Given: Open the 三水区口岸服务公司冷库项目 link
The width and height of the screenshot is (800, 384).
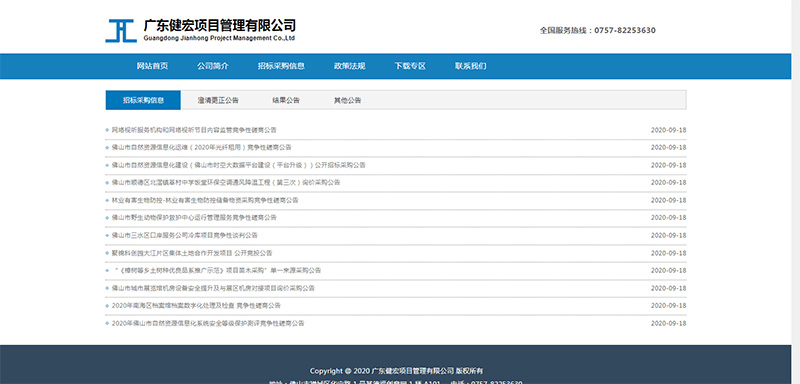Looking at the screenshot, I should click(185, 236).
